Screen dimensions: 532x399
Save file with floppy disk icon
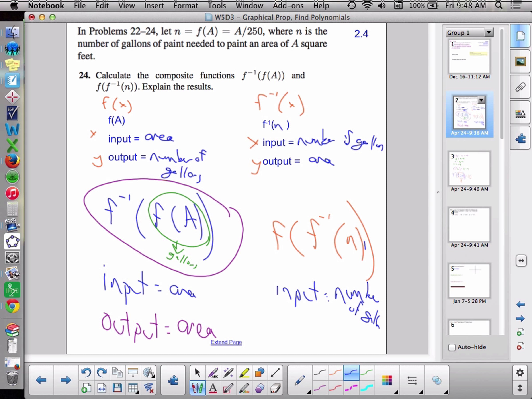pos(117,388)
